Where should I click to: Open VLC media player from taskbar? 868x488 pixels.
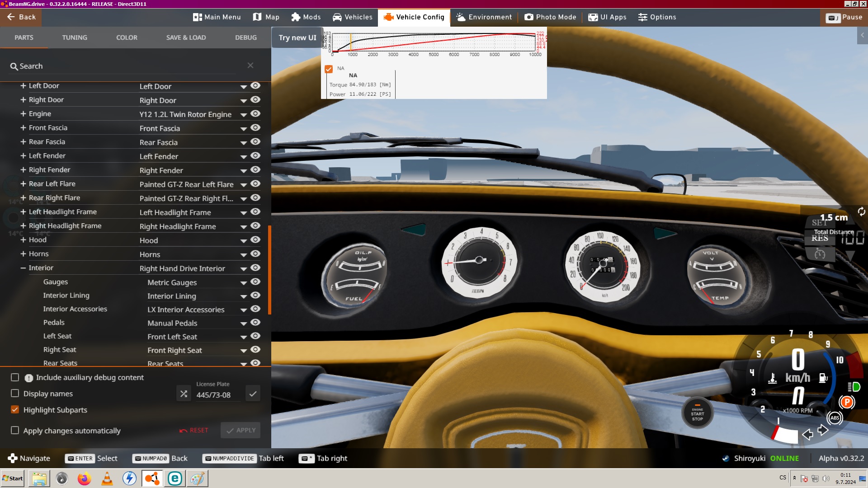107,478
